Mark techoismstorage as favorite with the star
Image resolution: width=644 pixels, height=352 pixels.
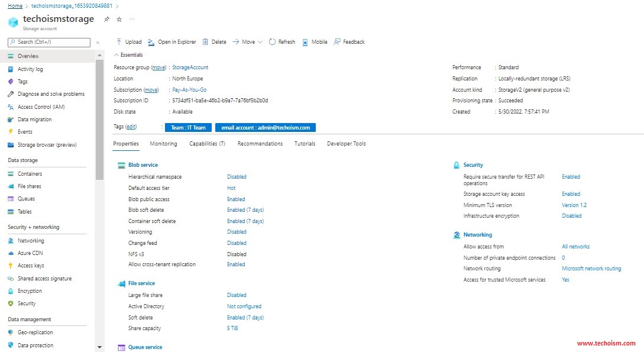(119, 20)
